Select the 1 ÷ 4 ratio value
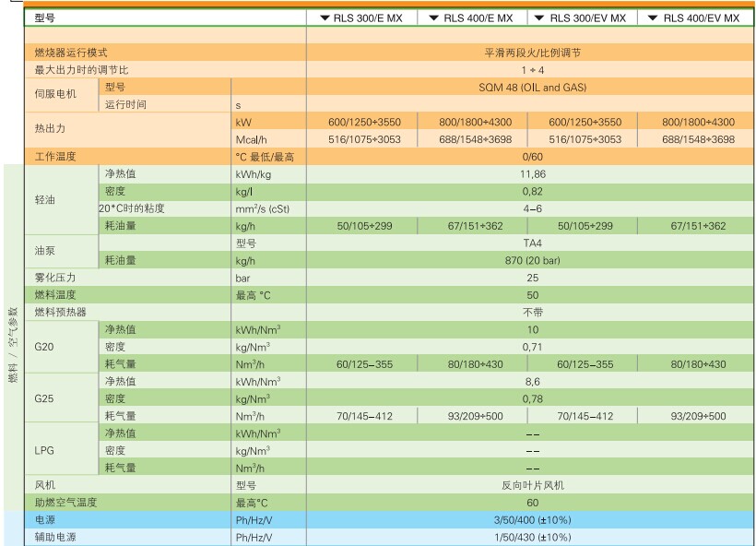The width and height of the screenshot is (756, 546). click(x=532, y=70)
